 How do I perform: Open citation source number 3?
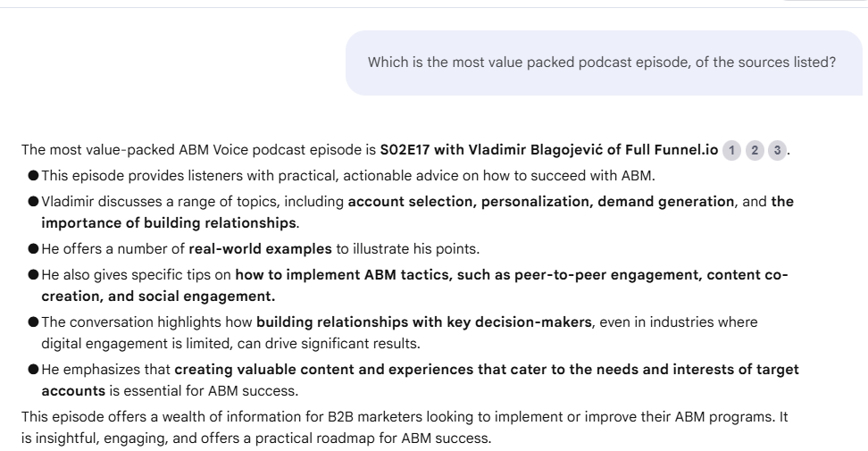[x=778, y=150]
